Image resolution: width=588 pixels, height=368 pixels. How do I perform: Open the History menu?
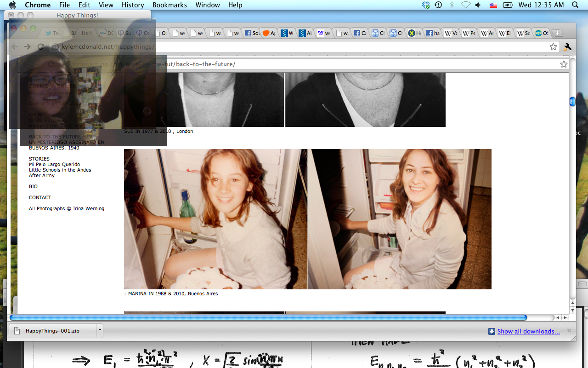(x=133, y=5)
